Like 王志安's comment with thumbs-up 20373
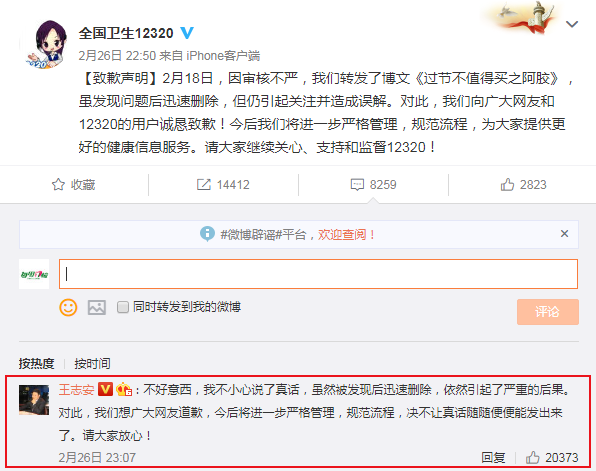The width and height of the screenshot is (596, 471). click(533, 457)
